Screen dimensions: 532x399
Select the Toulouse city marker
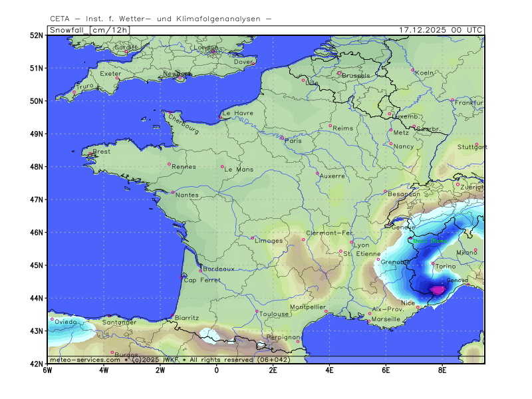(257, 311)
